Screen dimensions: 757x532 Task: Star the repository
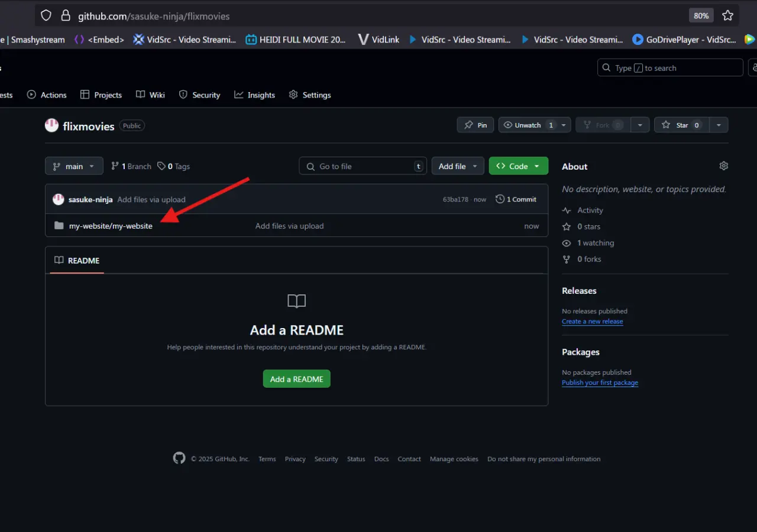pos(681,125)
